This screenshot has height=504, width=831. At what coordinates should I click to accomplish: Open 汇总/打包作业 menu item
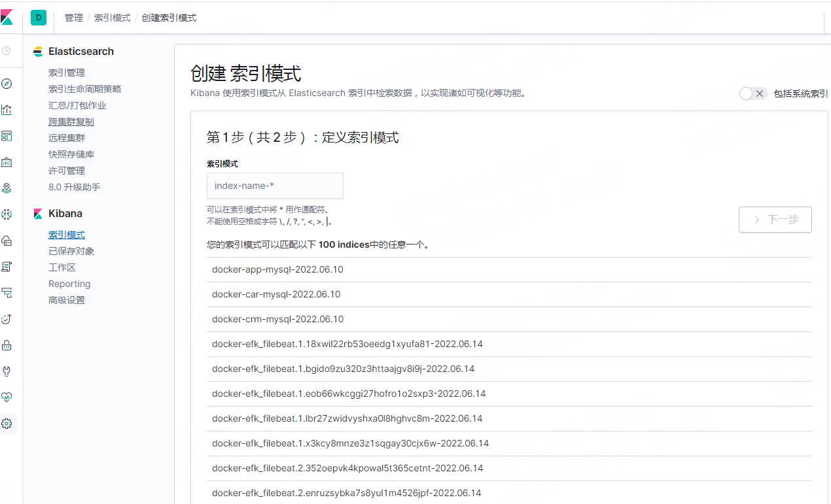[77, 105]
